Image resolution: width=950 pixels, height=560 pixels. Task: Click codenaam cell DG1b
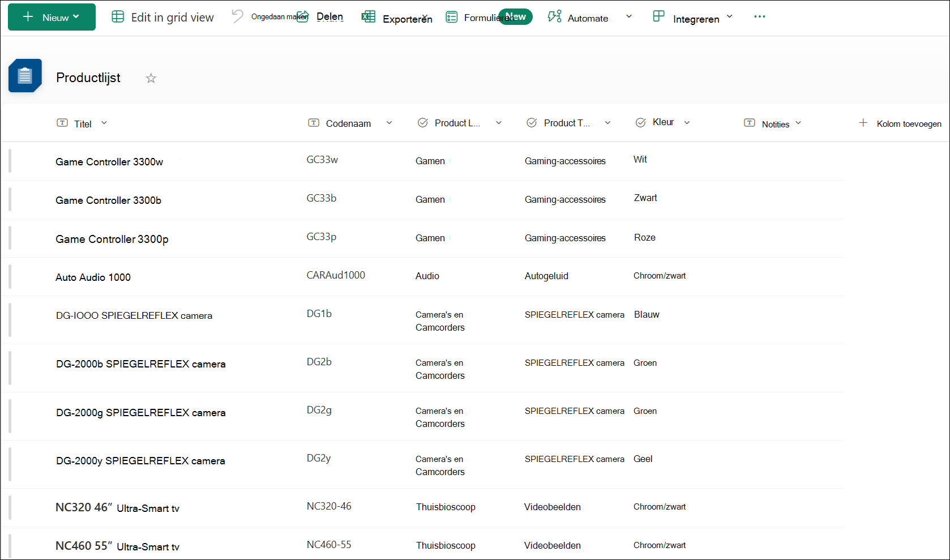coord(319,314)
